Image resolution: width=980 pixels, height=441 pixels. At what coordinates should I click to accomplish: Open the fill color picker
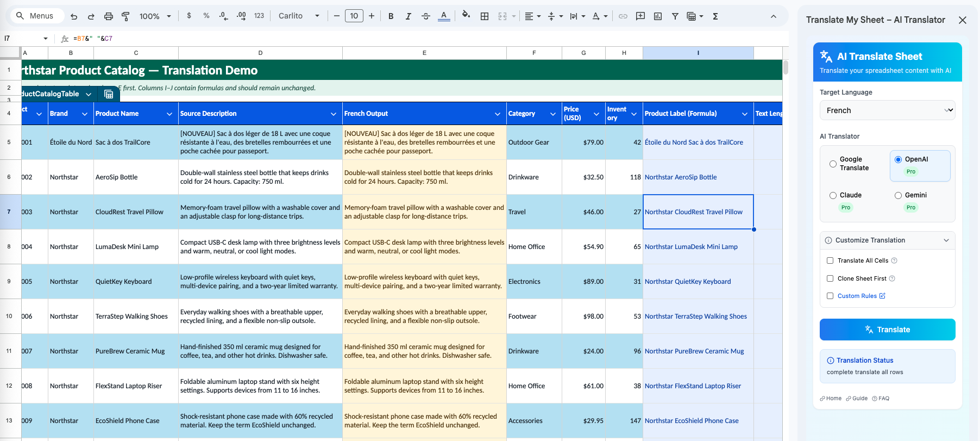pos(466,15)
